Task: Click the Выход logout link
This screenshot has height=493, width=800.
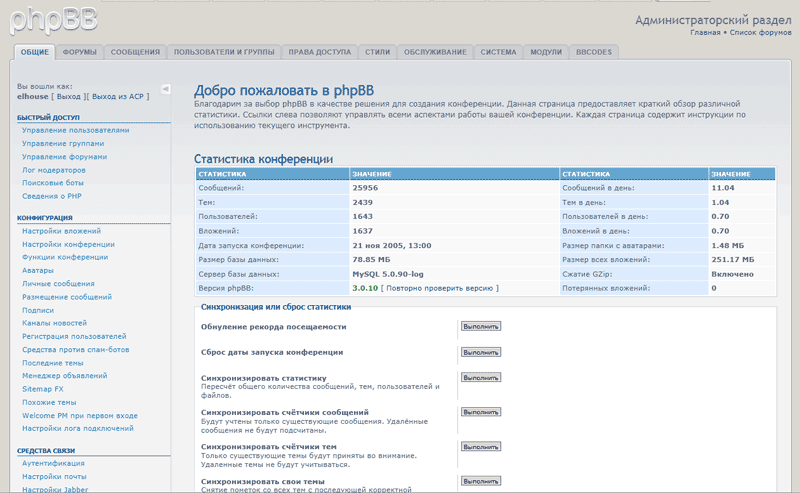Action: [x=69, y=96]
